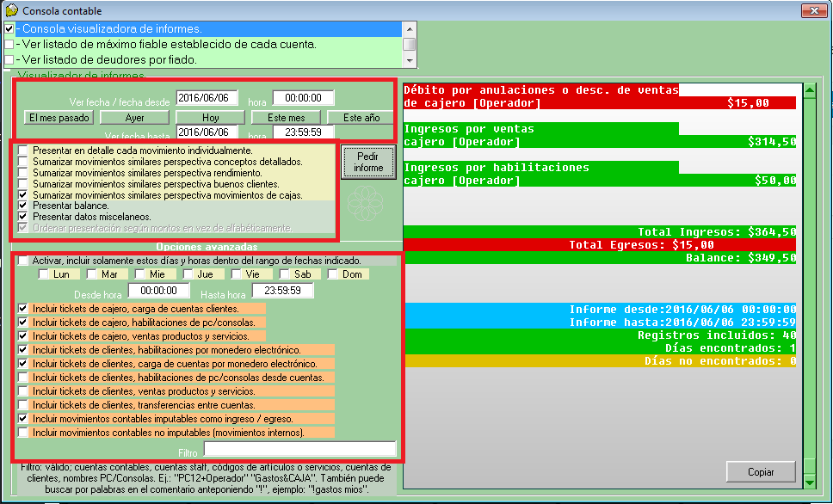Image resolution: width=833 pixels, height=504 pixels.
Task: Click the 'Desde hora' time field
Action: pyautogui.click(x=158, y=291)
